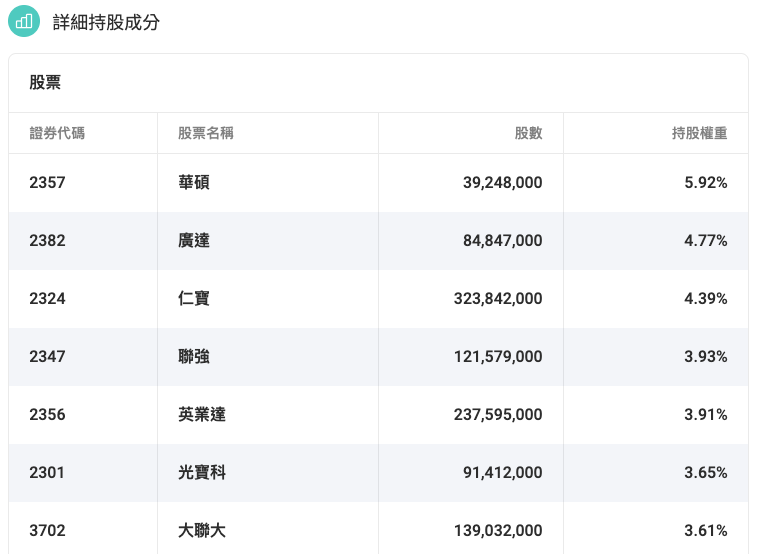Screen dimensions: 758x554
Task: Click the 仁寶 stock row name
Action: coord(194,298)
